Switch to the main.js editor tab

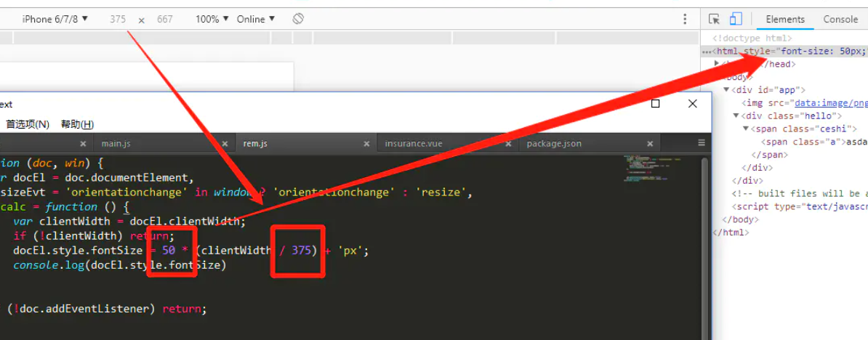(x=116, y=144)
